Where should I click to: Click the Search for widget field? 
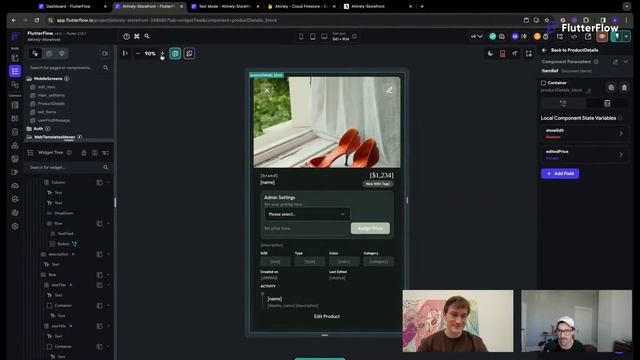tap(69, 167)
